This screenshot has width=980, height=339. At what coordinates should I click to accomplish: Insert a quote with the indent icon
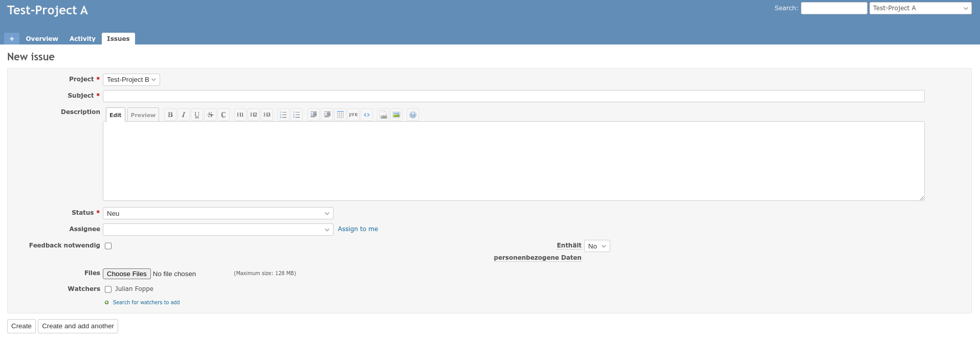314,115
